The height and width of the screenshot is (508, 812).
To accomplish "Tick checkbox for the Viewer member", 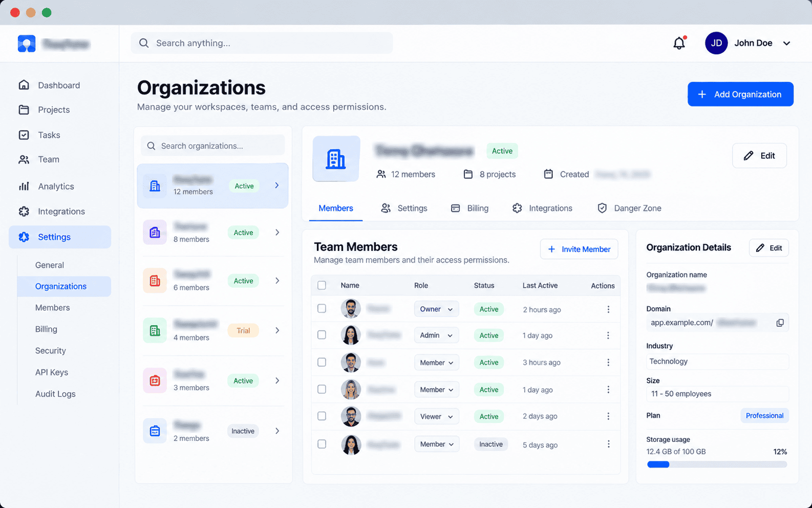I will pyautogui.click(x=322, y=416).
